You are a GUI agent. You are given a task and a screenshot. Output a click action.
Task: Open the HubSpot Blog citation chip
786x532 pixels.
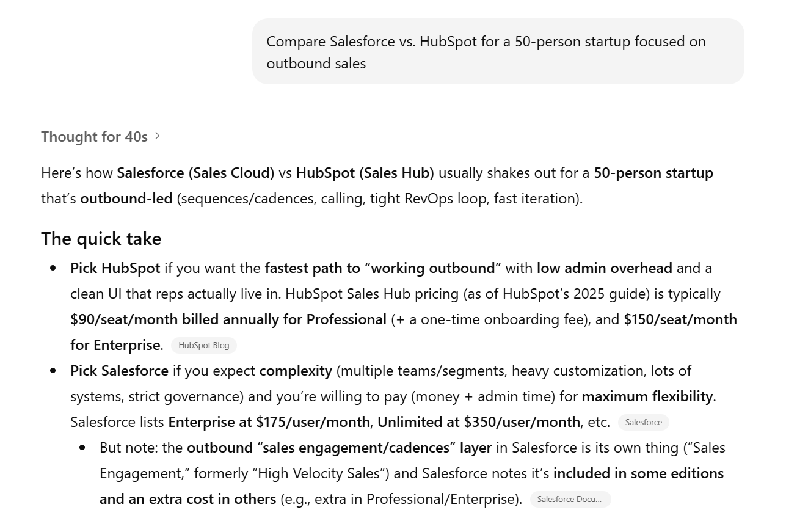[x=203, y=345]
